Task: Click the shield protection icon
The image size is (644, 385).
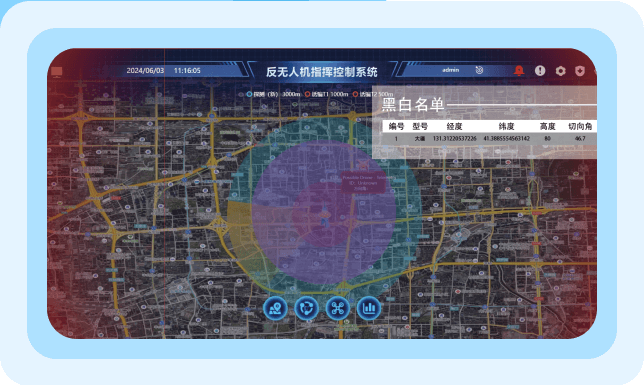Action: tap(580, 71)
